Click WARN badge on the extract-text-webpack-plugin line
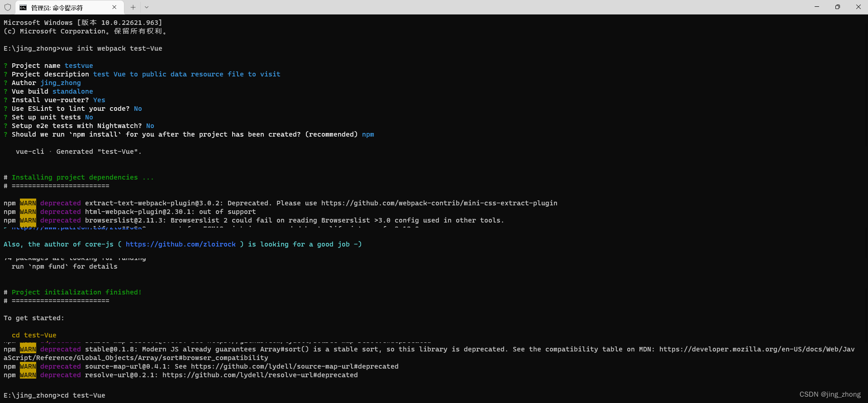This screenshot has width=868, height=403. point(28,203)
